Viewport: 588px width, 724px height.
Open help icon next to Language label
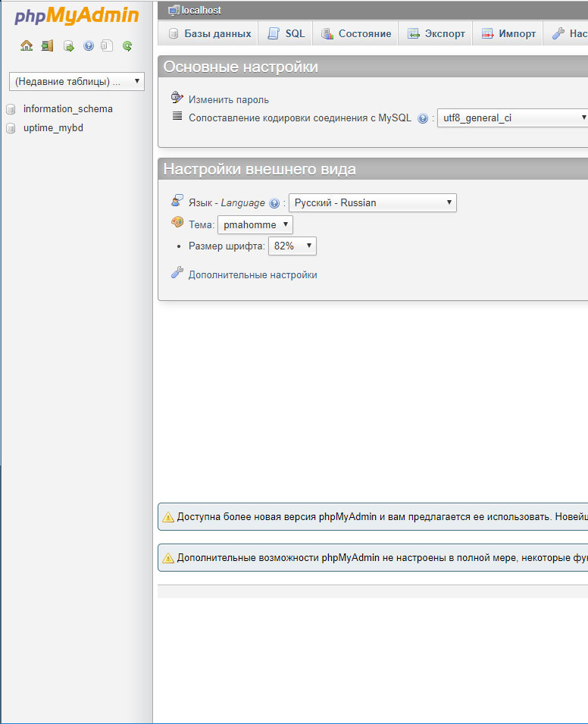[x=274, y=203]
